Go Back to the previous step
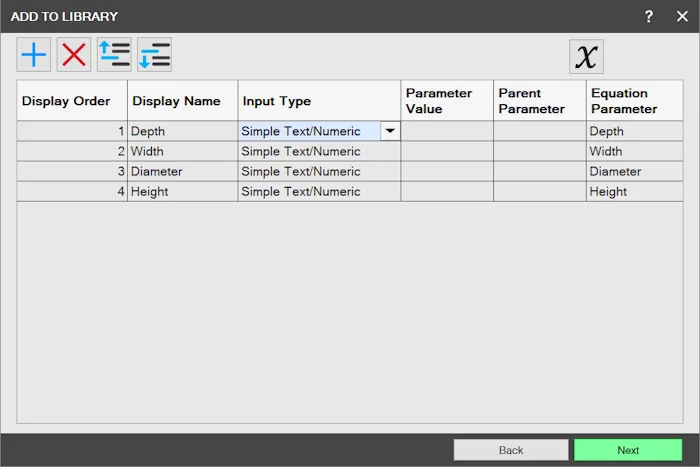The image size is (700, 467). (x=511, y=450)
